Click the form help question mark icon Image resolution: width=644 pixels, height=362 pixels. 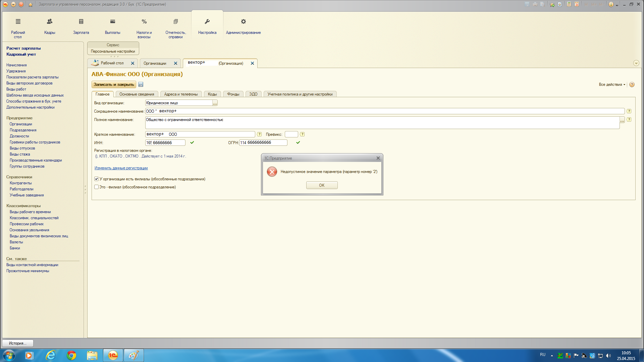click(632, 84)
